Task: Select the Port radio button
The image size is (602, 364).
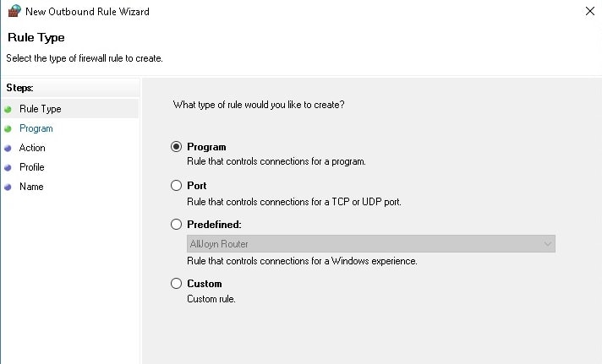Action: [176, 185]
